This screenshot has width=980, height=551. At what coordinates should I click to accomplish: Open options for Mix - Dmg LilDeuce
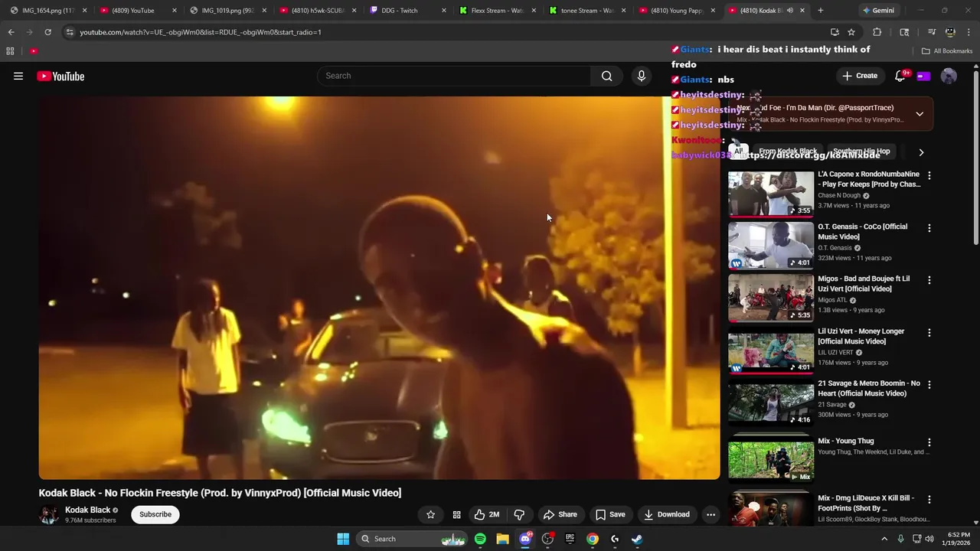tap(929, 499)
